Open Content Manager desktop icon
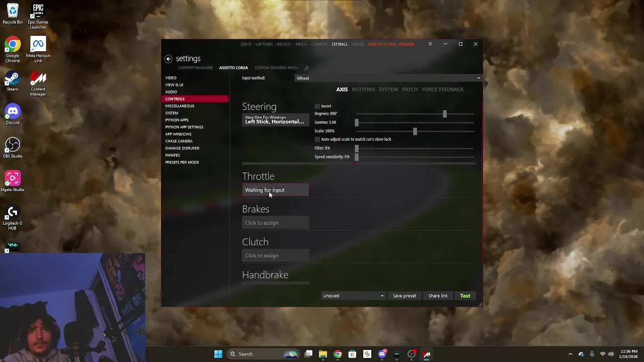 38,84
